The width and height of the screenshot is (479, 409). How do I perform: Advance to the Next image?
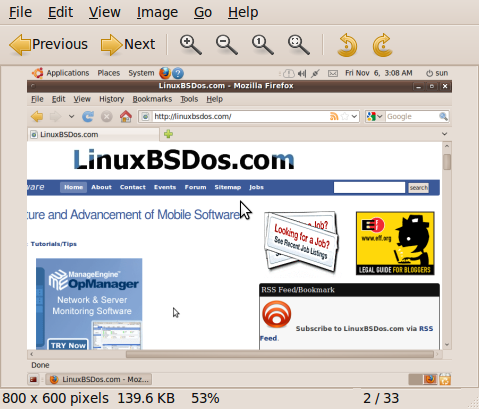click(x=128, y=44)
